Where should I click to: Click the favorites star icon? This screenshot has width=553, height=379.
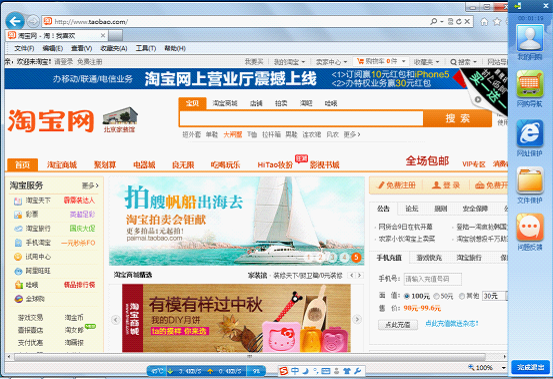pos(497,22)
